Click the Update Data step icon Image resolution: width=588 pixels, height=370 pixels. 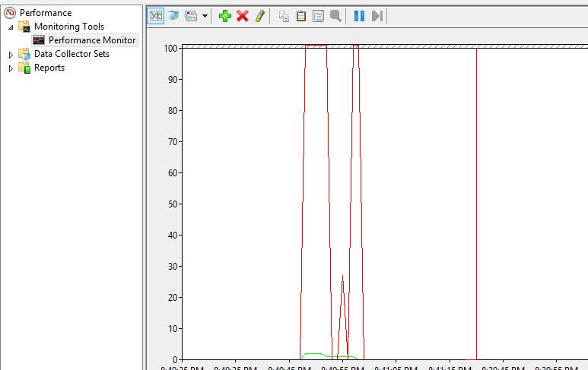tap(377, 16)
